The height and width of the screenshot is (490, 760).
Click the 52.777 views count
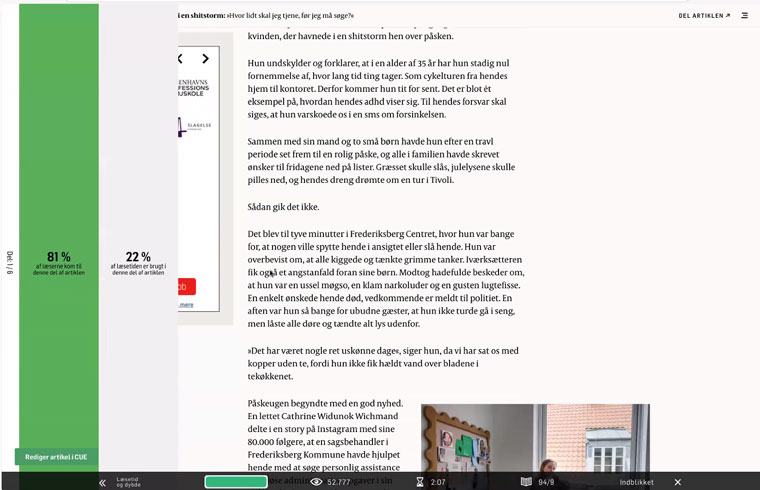click(x=338, y=482)
